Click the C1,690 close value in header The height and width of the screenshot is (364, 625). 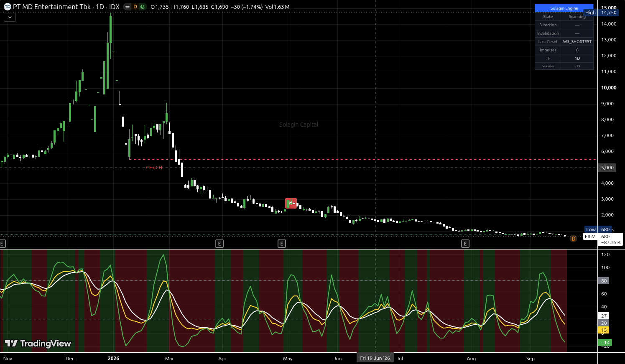(219, 7)
